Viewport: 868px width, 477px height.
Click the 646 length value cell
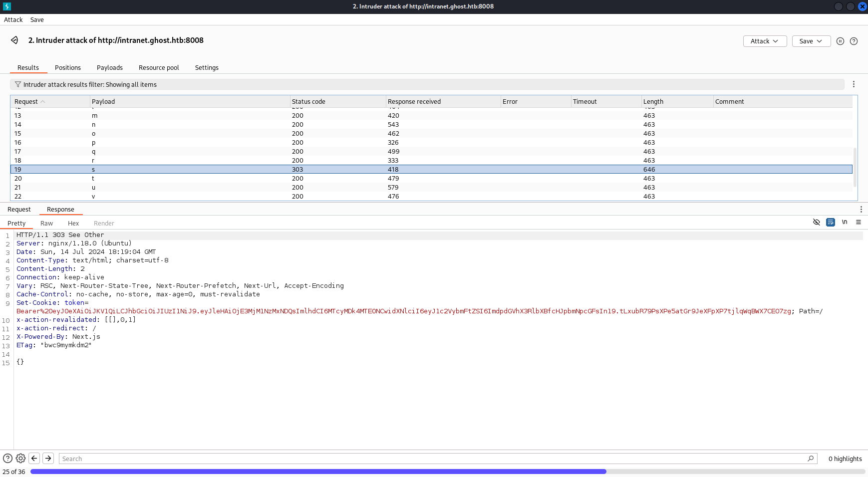tap(649, 170)
